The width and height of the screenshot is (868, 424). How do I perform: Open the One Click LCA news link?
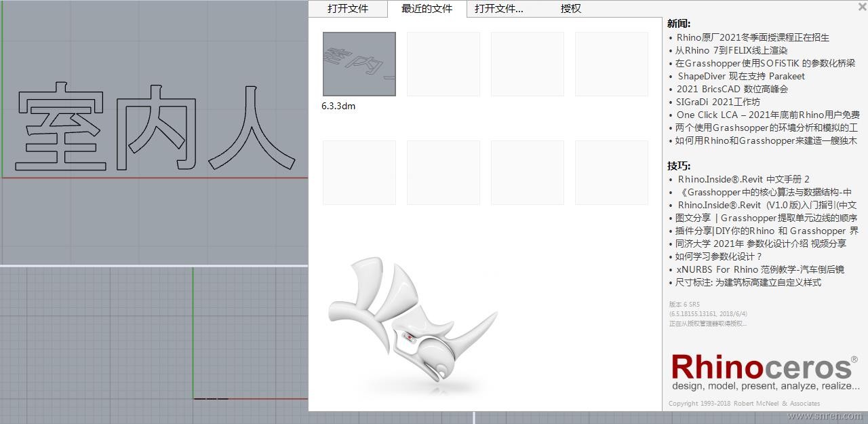tap(768, 115)
